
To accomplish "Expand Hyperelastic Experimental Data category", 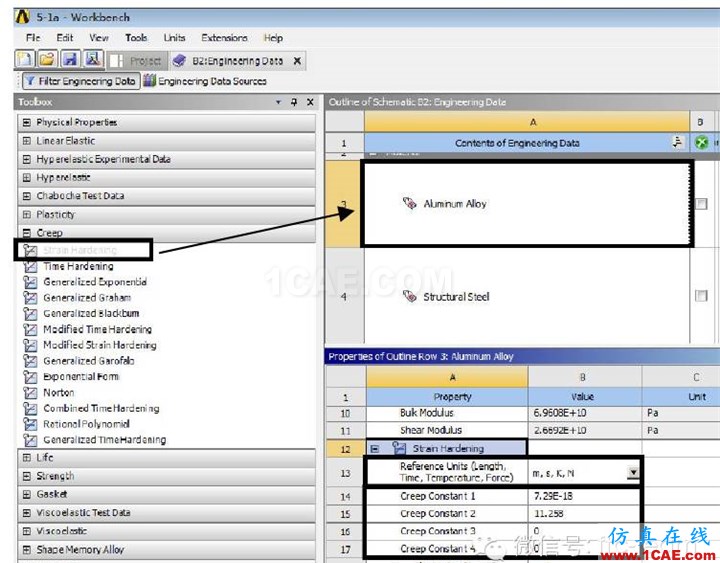I will click(x=27, y=159).
